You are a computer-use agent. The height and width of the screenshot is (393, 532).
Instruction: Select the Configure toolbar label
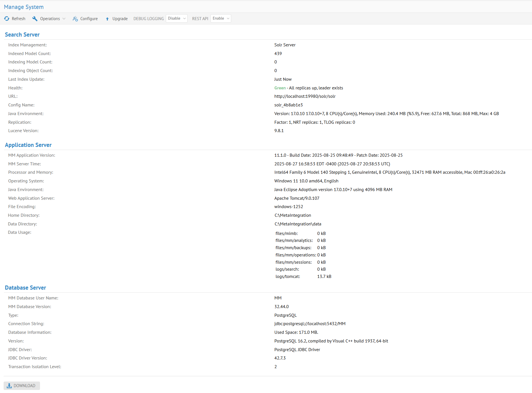click(x=89, y=19)
